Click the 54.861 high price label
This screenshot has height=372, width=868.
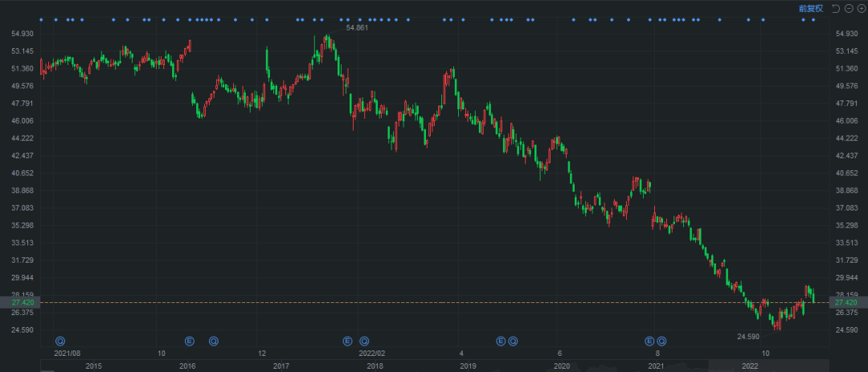tap(357, 28)
